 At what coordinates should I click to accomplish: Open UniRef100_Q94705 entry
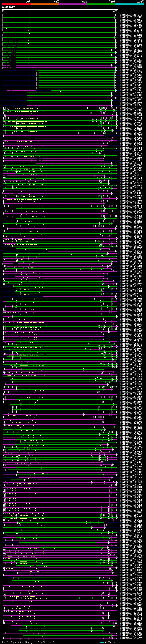(x=131, y=620)
